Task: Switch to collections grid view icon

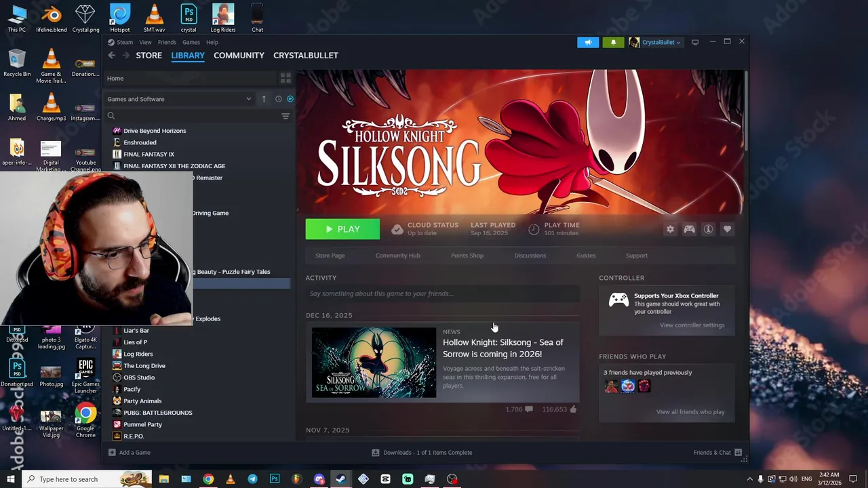Action: point(285,79)
